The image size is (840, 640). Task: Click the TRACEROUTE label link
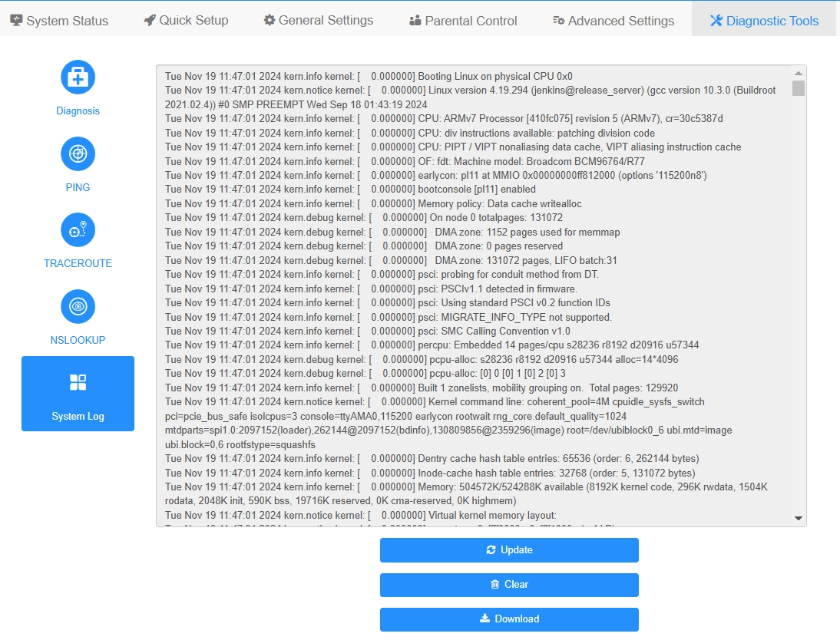78,263
